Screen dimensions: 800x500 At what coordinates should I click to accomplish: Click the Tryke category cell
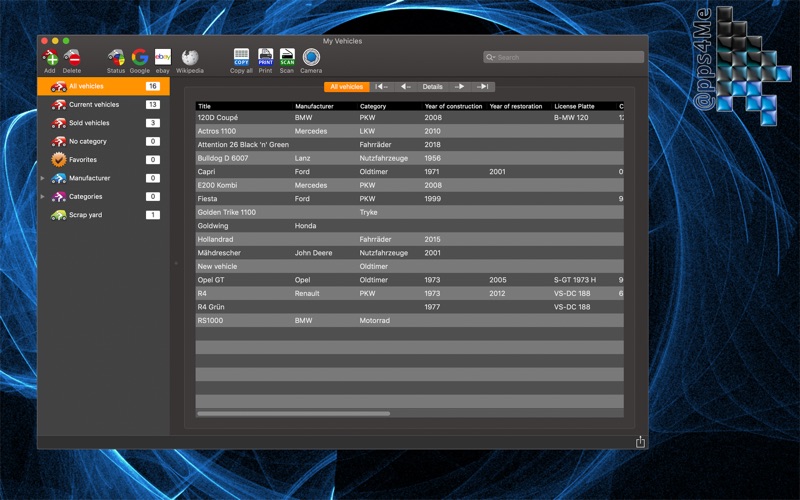click(x=368, y=212)
